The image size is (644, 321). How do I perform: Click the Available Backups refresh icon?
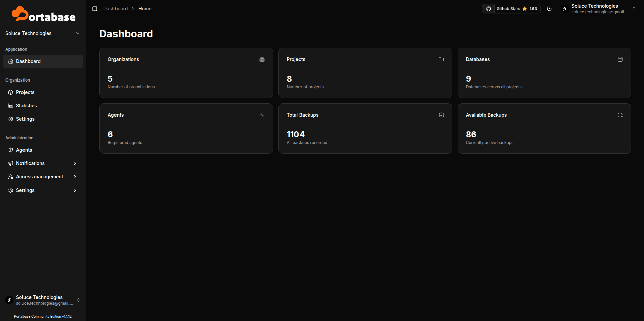(x=620, y=115)
